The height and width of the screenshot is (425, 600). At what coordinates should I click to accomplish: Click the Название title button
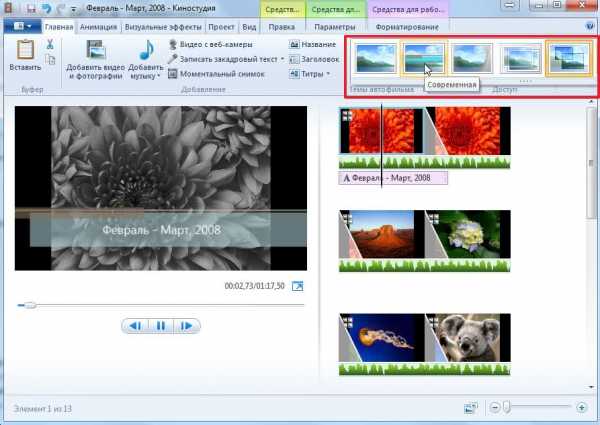tap(313, 44)
